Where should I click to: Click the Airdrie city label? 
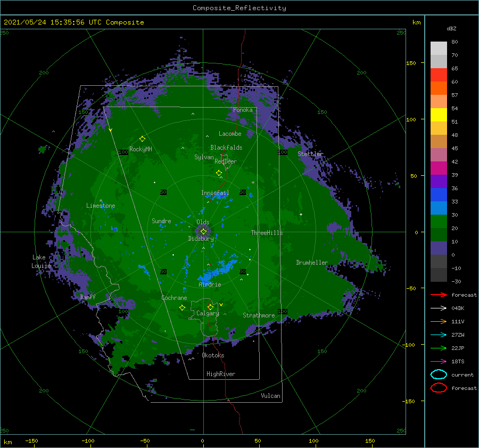(x=210, y=284)
